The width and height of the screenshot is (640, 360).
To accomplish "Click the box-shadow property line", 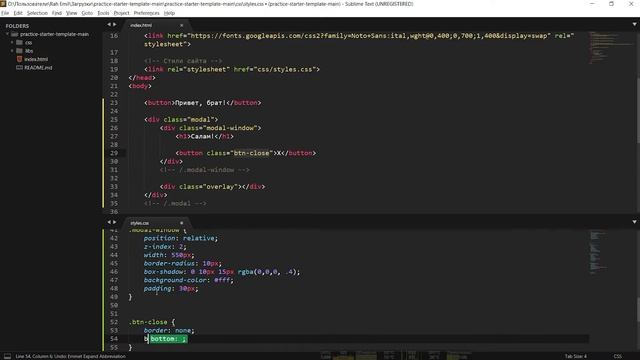I will point(222,272).
